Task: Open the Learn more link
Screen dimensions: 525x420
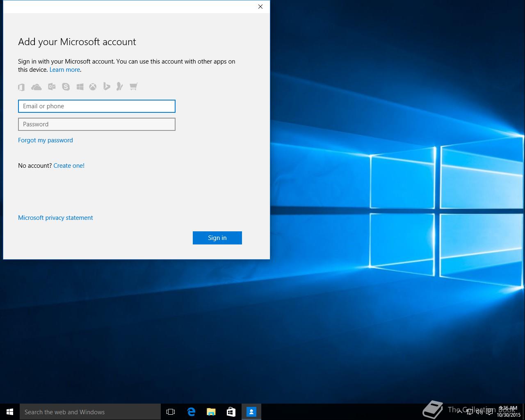Action: (x=65, y=70)
